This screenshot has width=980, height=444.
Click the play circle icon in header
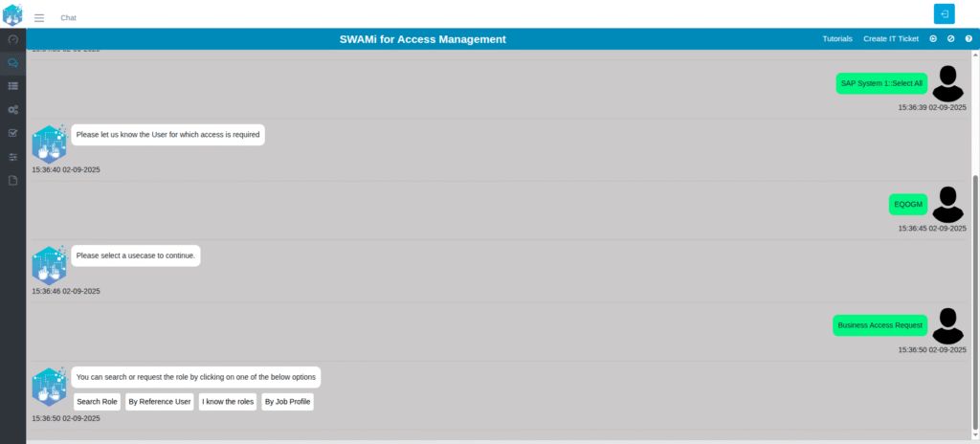(933, 39)
